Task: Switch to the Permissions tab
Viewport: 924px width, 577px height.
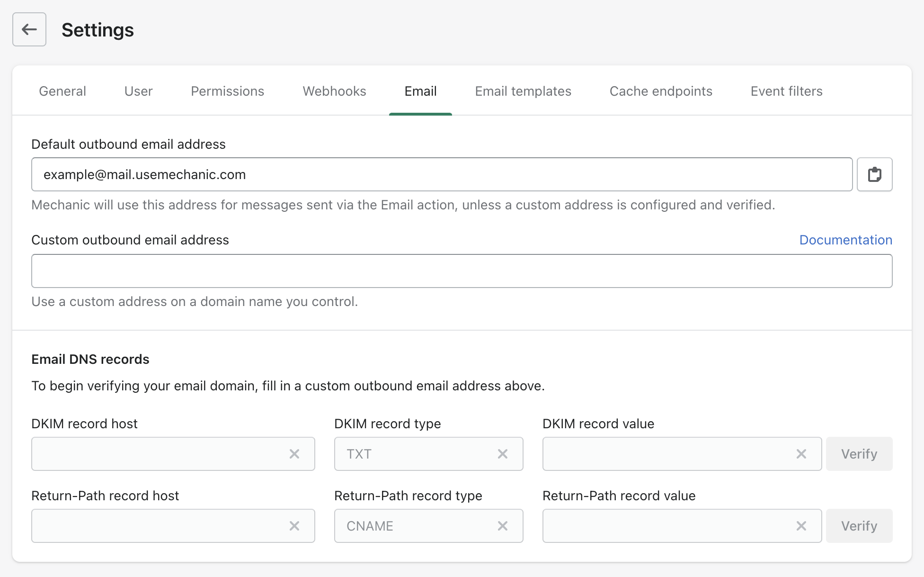Action: pos(227,91)
